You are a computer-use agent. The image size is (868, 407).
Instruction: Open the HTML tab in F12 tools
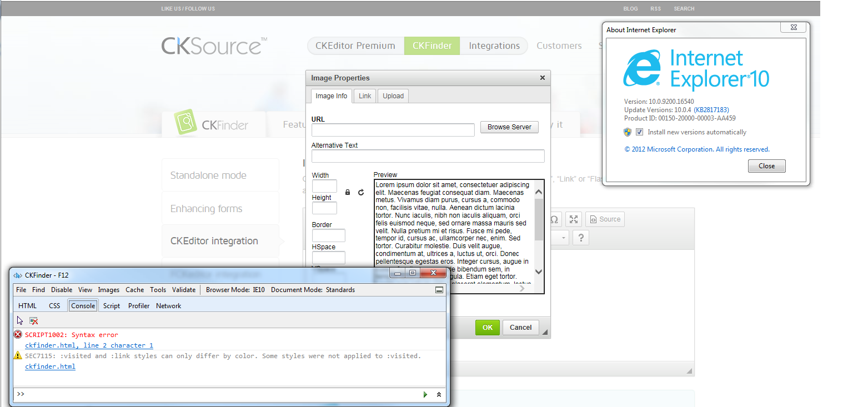click(27, 306)
